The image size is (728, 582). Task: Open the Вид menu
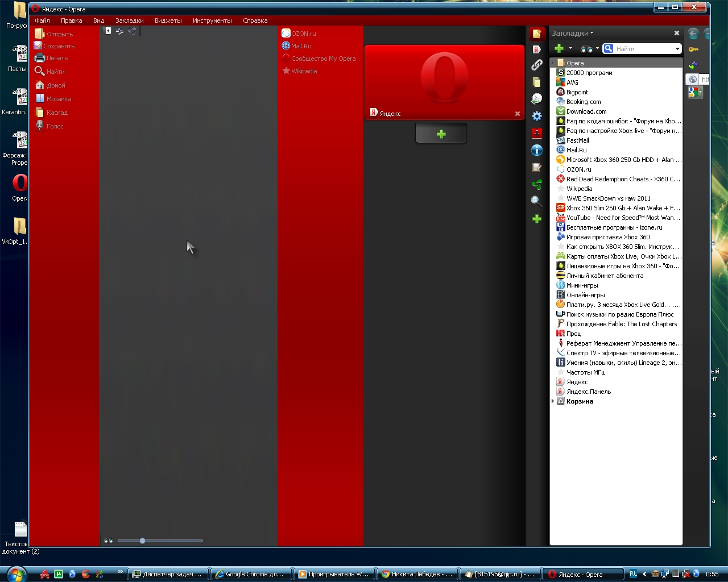[x=98, y=20]
